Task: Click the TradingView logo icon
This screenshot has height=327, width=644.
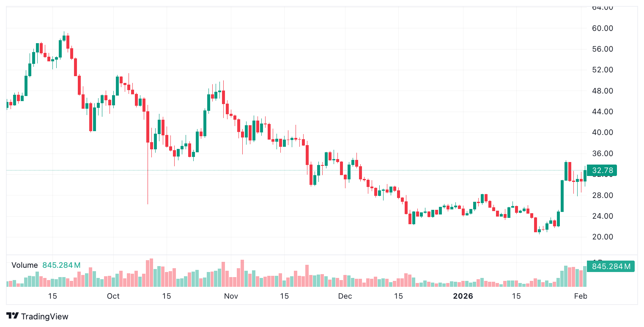Action: (x=12, y=316)
